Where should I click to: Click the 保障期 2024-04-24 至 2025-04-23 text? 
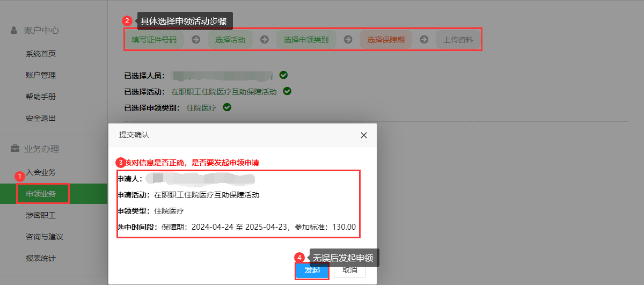[225, 227]
